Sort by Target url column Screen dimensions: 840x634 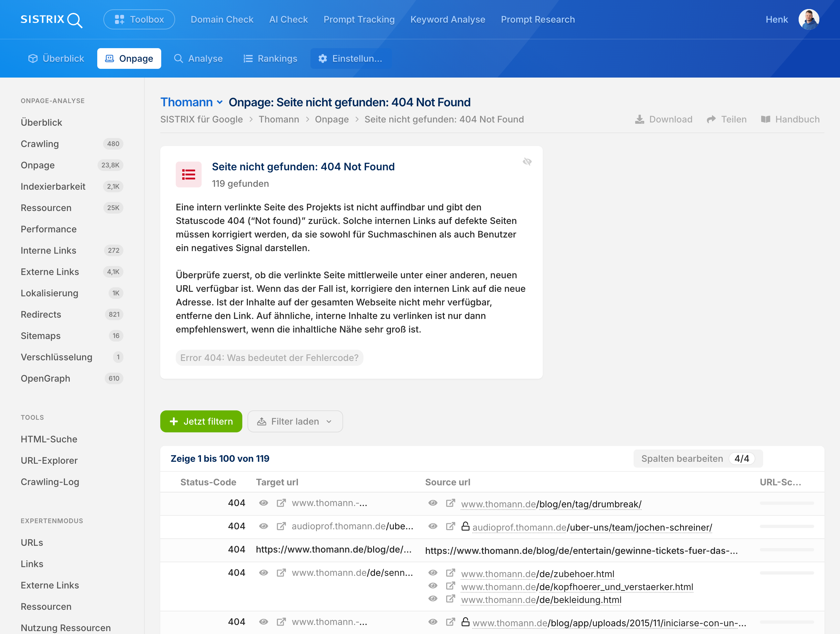(x=277, y=482)
